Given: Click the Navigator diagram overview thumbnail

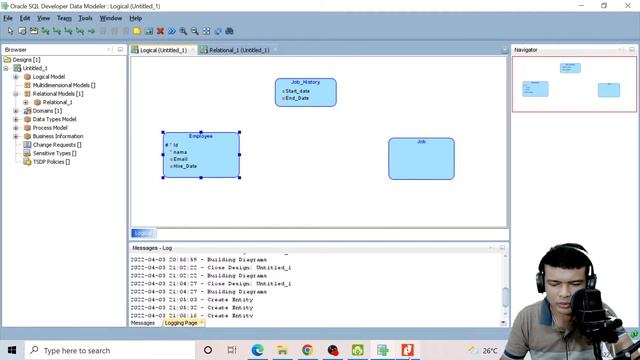Looking at the screenshot, I should (574, 84).
